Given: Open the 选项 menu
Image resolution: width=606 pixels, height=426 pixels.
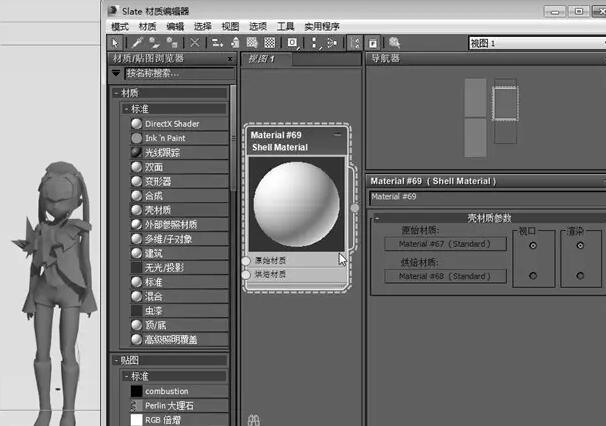Looking at the screenshot, I should pyautogui.click(x=258, y=26).
